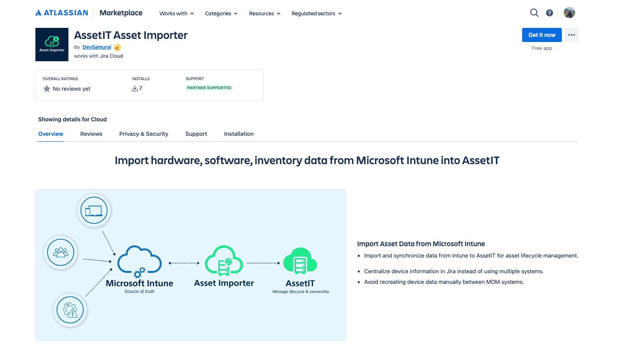Viewport: 644px width, 351px height.
Task: Switch to the Reviews tab
Action: 91,134
